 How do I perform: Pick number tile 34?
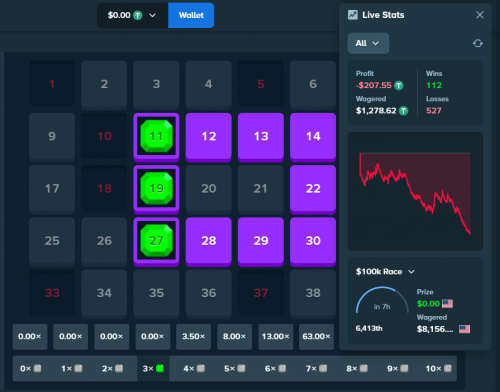tap(104, 294)
